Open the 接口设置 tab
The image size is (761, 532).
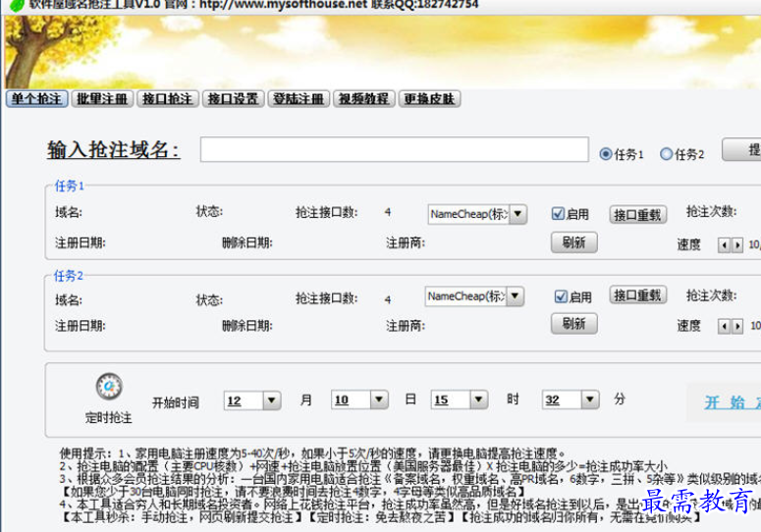[x=233, y=99]
